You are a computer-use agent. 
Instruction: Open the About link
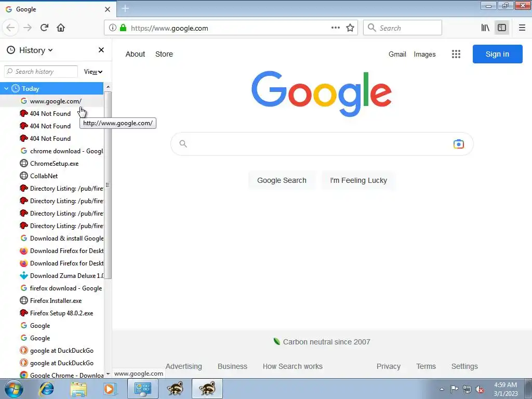(135, 54)
